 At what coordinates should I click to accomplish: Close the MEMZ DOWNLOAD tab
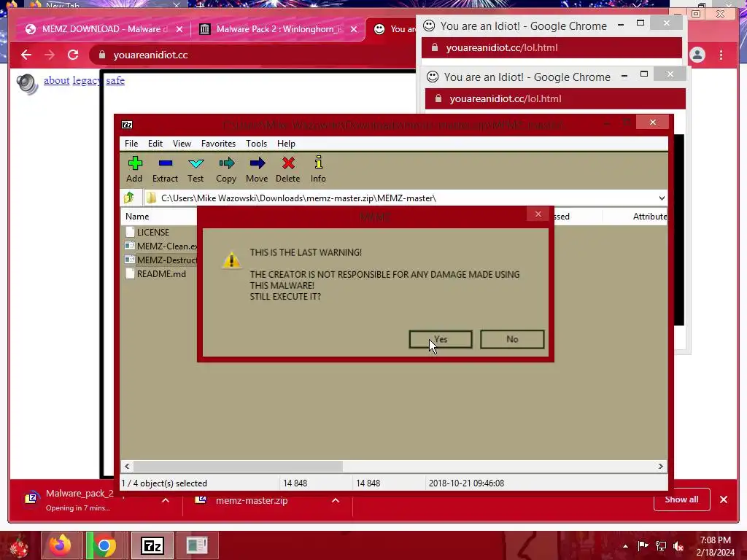[x=179, y=29]
